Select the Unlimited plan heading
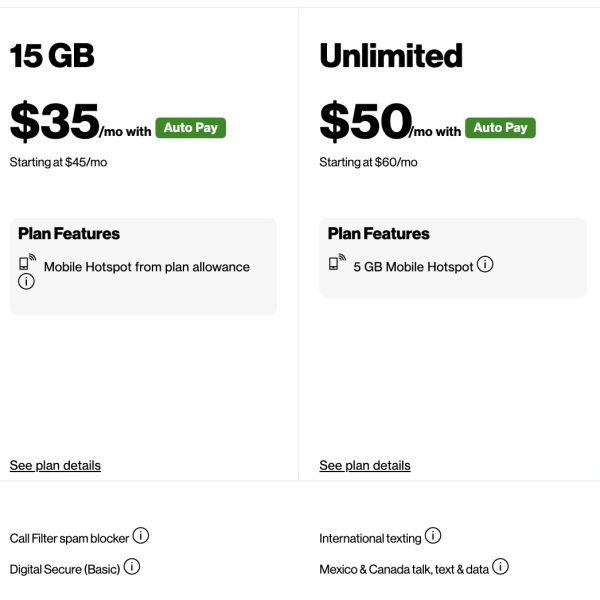Screen dimensions: 600x600 (x=391, y=56)
